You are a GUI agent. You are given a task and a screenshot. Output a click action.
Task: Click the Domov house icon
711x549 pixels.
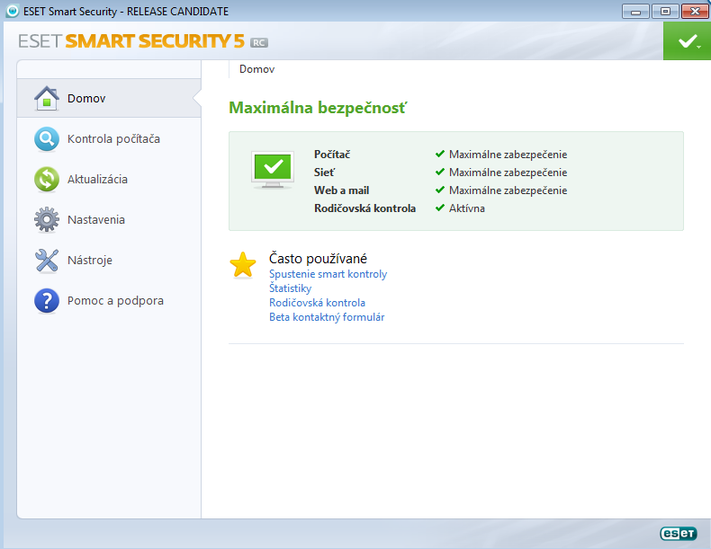tap(46, 98)
